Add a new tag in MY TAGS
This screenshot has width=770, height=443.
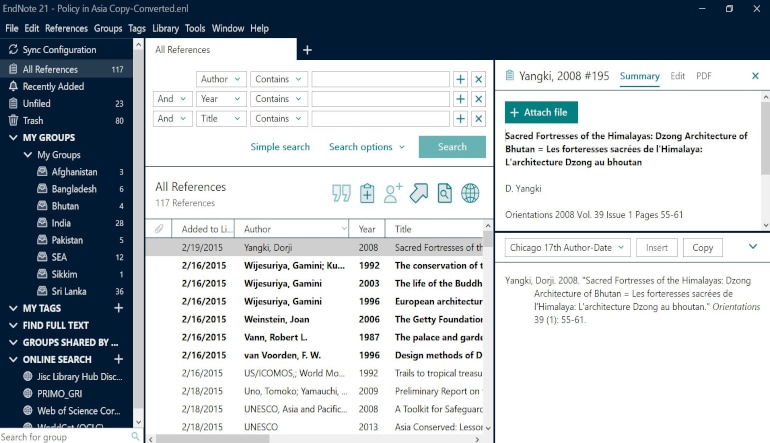click(118, 308)
